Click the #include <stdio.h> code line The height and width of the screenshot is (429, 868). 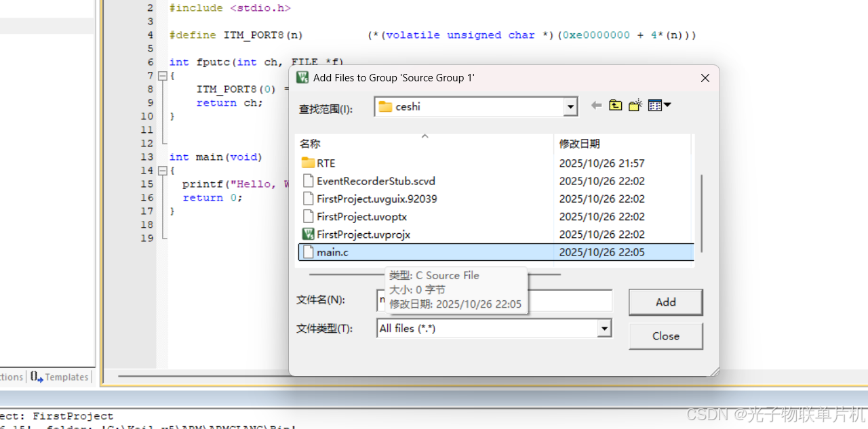(x=230, y=8)
